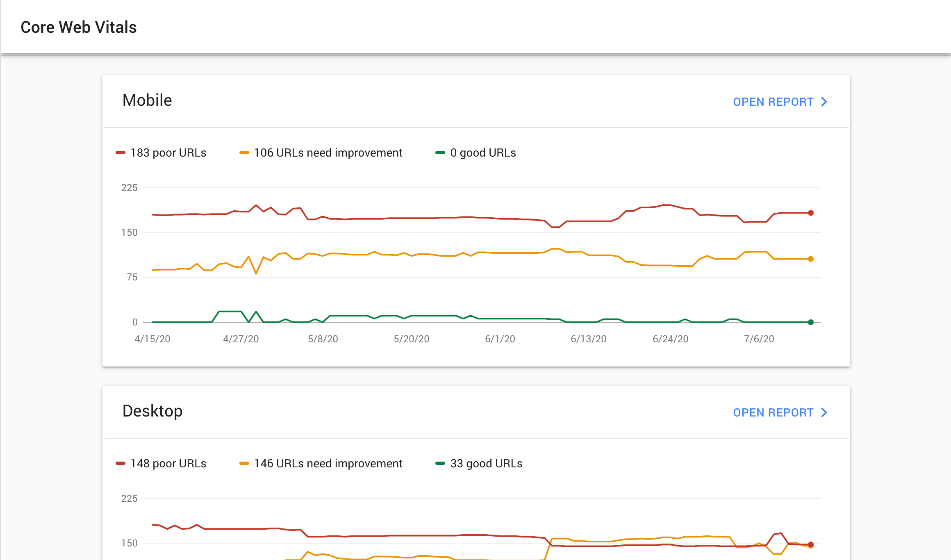
Task: Click the 7/6/20 date label on Mobile chart
Action: pos(759,339)
